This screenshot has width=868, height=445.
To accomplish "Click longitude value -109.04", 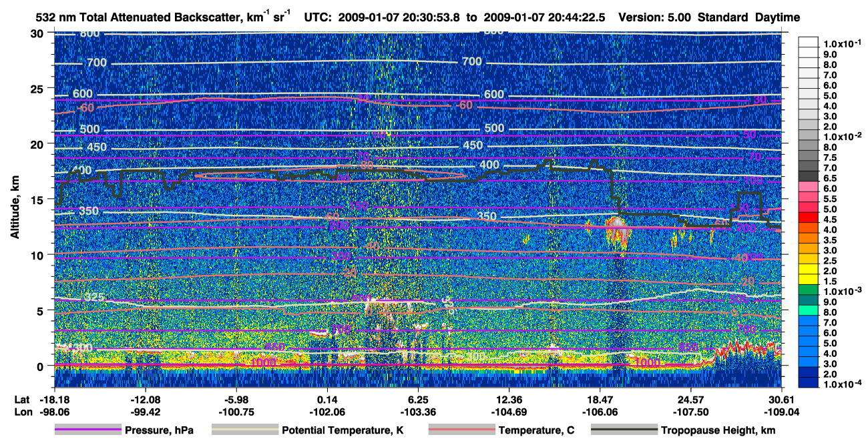I will pos(782,412).
